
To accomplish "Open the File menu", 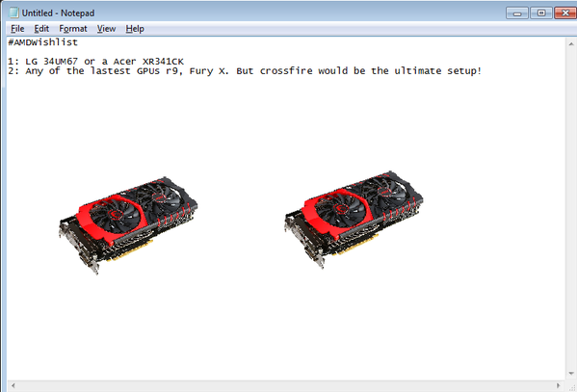I will point(17,29).
